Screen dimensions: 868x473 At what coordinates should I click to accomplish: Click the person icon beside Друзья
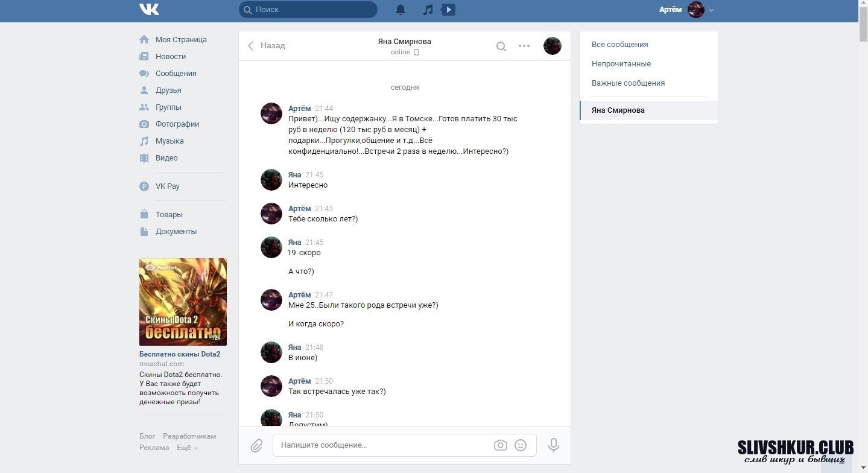[144, 90]
